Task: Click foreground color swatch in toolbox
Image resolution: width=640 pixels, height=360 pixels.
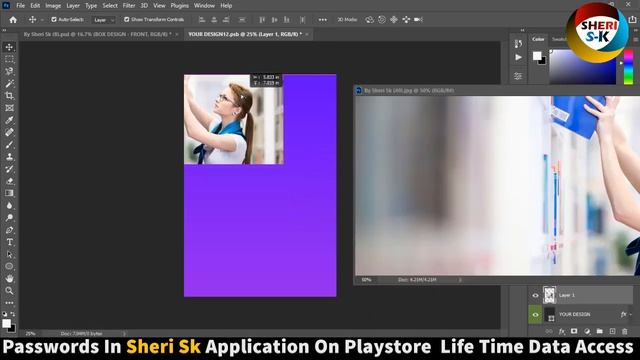Action: coord(6,323)
